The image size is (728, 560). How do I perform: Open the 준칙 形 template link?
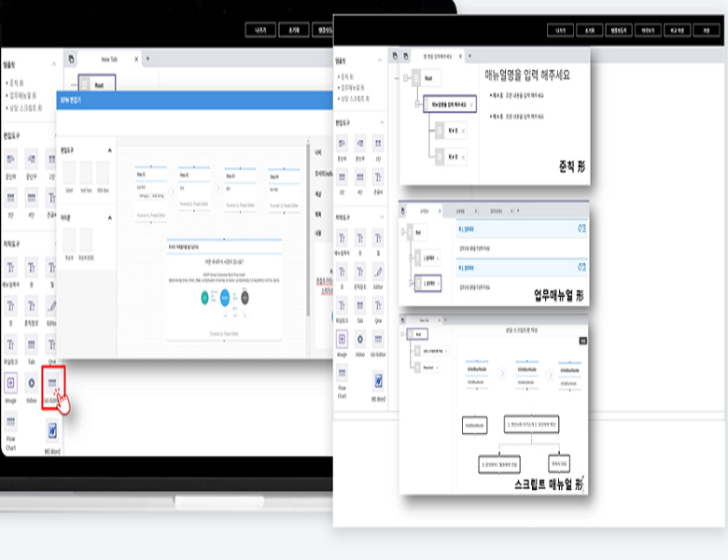click(347, 77)
